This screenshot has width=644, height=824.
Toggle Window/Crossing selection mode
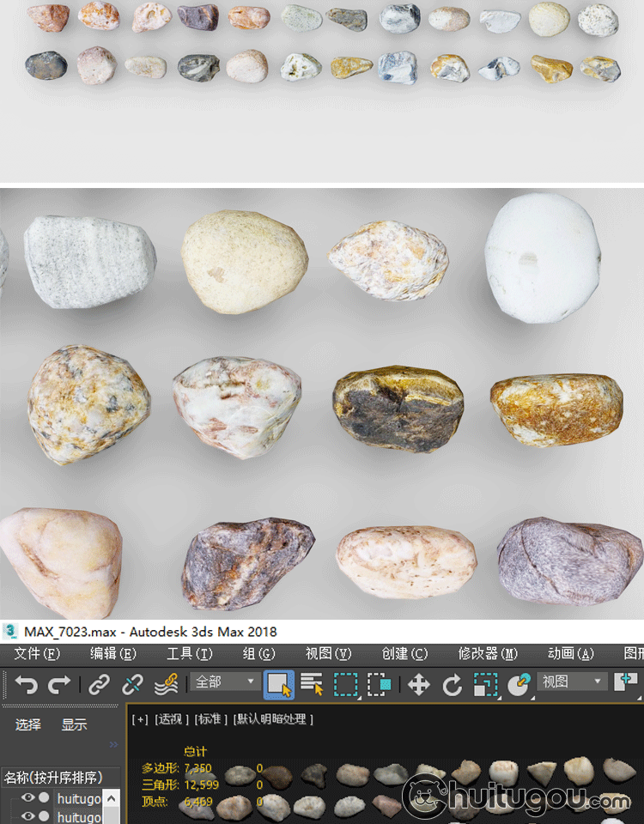click(380, 684)
